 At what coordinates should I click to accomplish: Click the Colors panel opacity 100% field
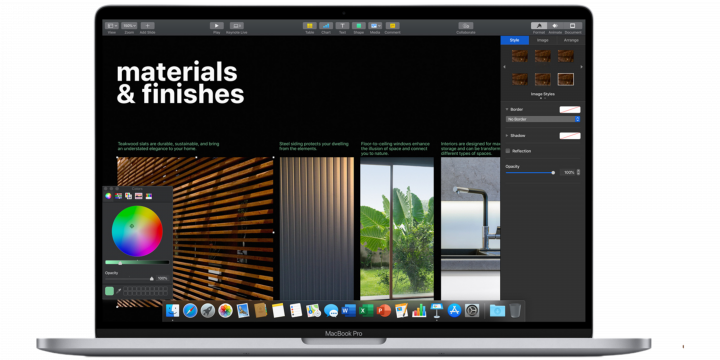point(163,279)
